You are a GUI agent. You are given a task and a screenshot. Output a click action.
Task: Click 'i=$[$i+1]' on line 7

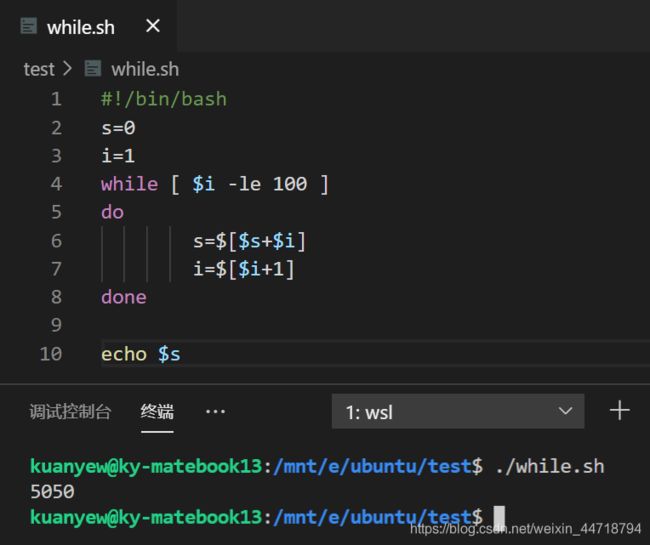[244, 269]
